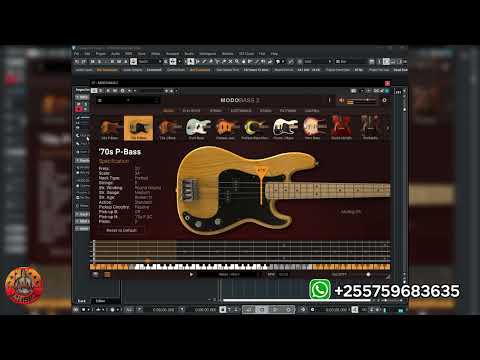This screenshot has width=480, height=360.
Task: Select the Object Selection arrow tool in Cubase
Action: 190,62
